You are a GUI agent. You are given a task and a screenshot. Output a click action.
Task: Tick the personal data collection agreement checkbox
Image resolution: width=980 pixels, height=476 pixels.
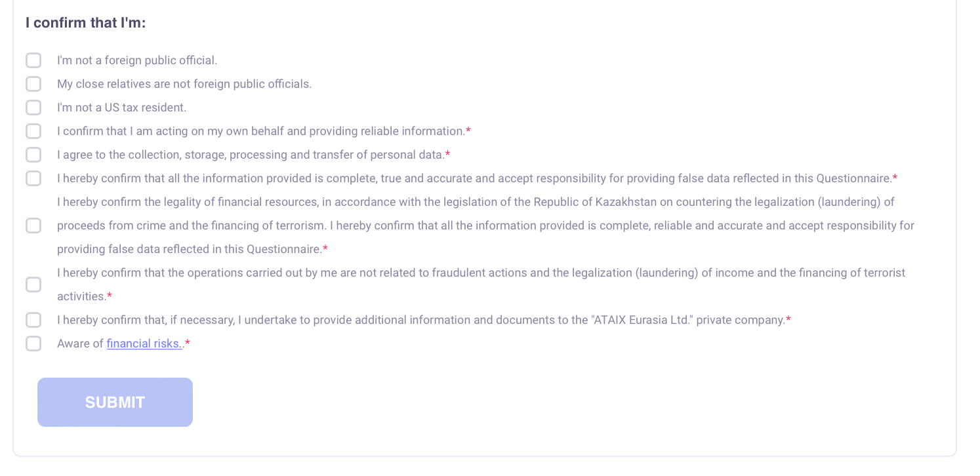(x=33, y=155)
